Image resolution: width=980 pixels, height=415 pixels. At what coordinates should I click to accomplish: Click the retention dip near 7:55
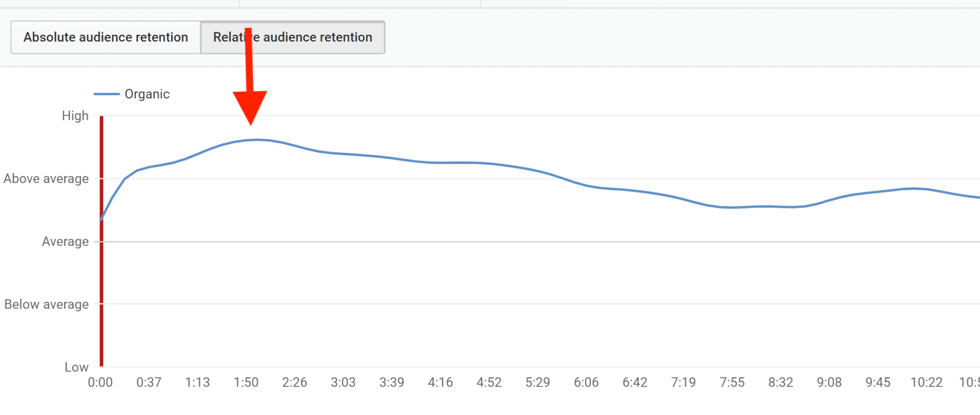(x=732, y=207)
